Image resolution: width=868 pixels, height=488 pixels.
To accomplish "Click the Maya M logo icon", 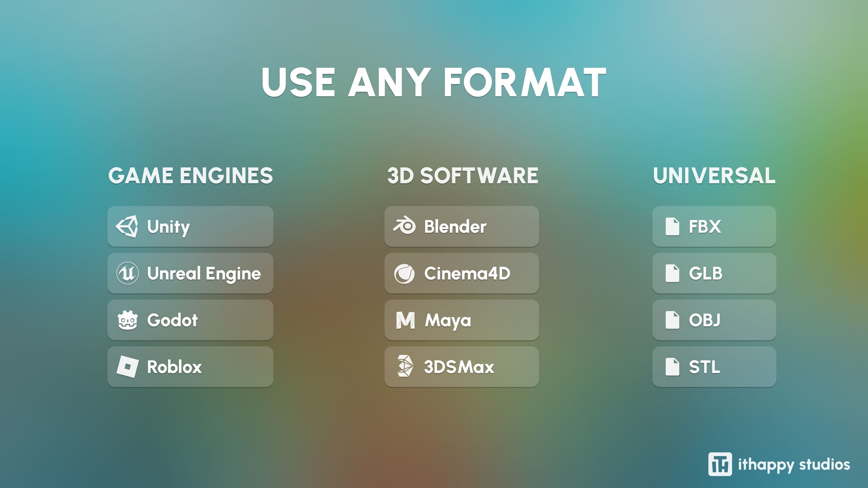I will [x=405, y=320].
